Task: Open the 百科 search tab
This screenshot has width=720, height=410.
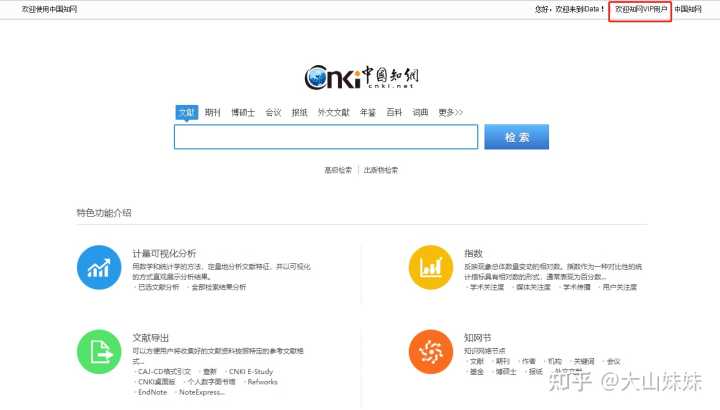Action: [x=394, y=112]
